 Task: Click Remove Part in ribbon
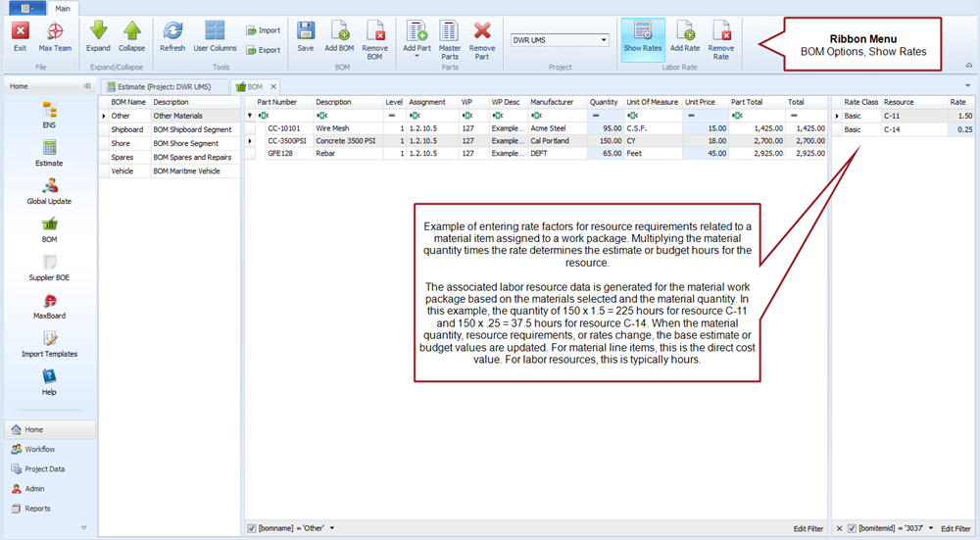482,34
